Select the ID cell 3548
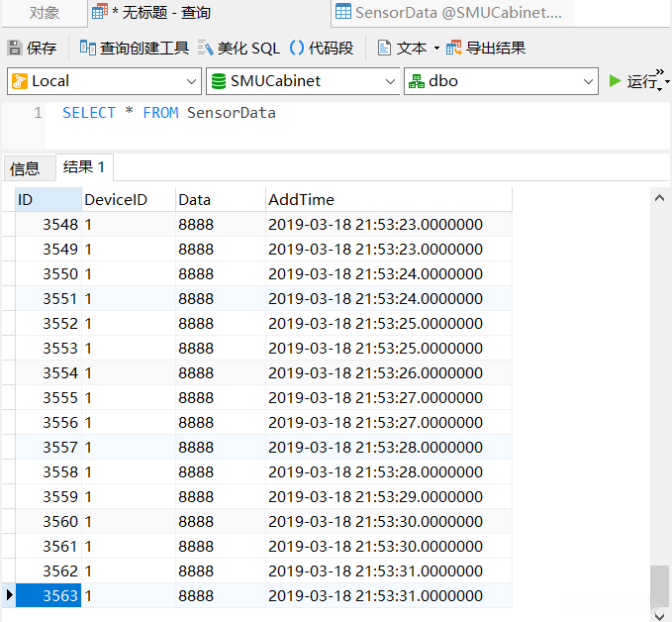The width and height of the screenshot is (672, 622). coord(48,225)
